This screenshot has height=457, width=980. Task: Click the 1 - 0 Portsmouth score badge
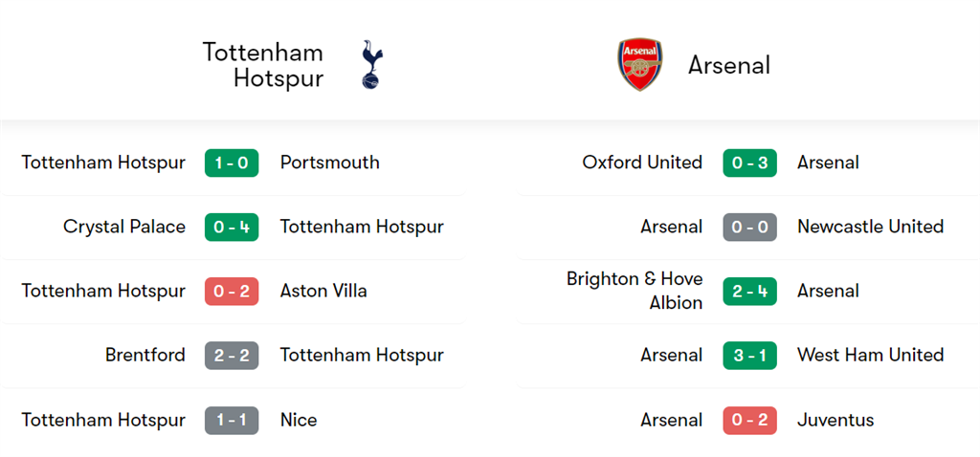point(232,163)
